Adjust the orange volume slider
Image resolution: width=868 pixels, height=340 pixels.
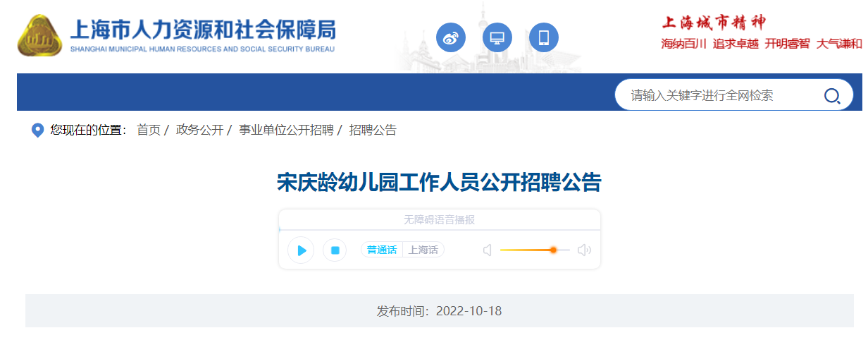[x=553, y=250]
